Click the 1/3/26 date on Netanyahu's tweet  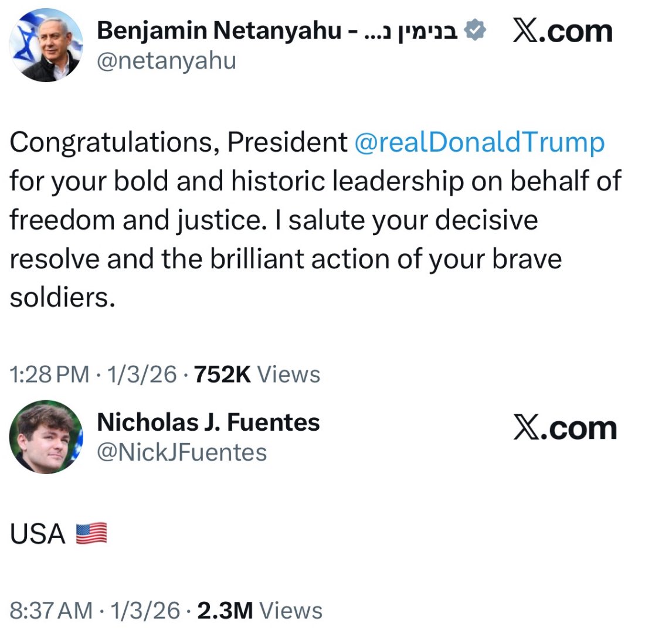[141, 374]
